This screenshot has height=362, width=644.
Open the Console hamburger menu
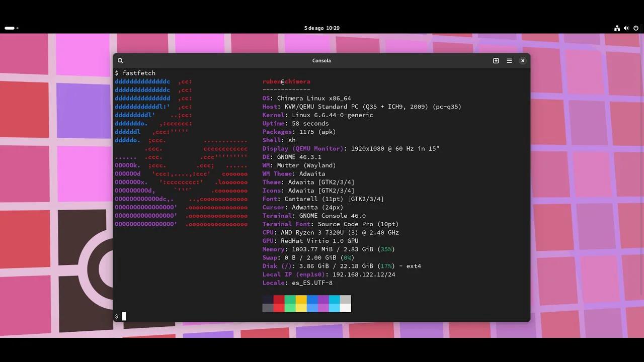click(509, 60)
